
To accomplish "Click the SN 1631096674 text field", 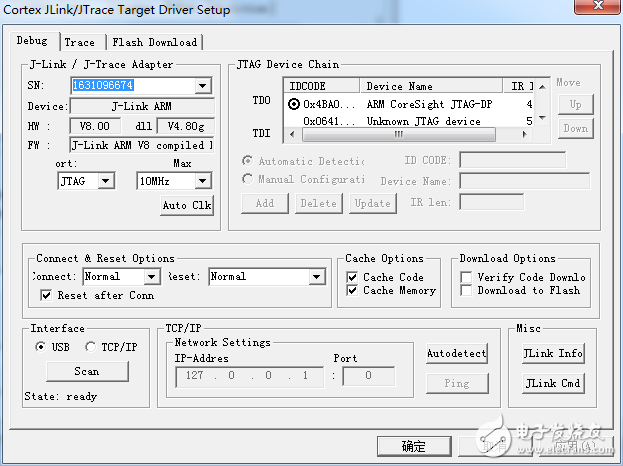I will [132, 85].
